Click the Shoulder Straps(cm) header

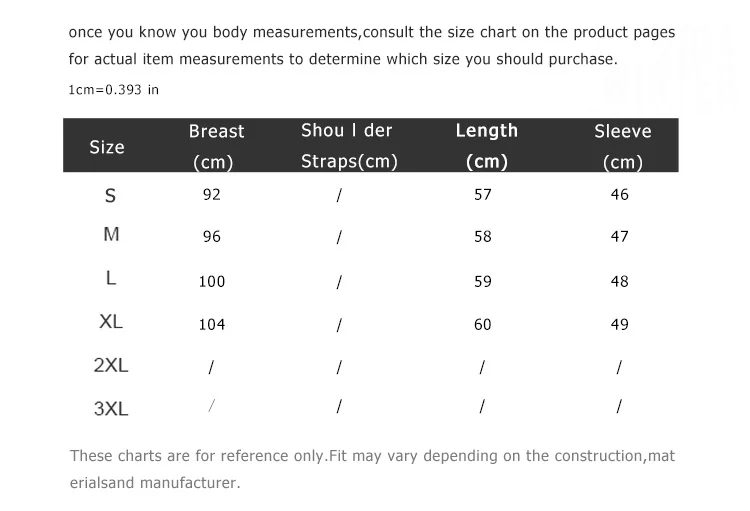[x=349, y=145]
